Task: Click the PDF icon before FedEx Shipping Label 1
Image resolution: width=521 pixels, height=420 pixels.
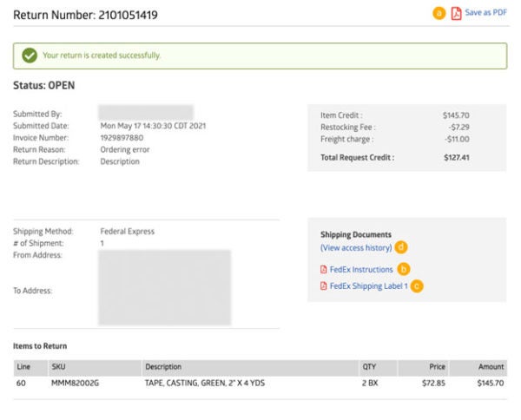Action: (324, 285)
